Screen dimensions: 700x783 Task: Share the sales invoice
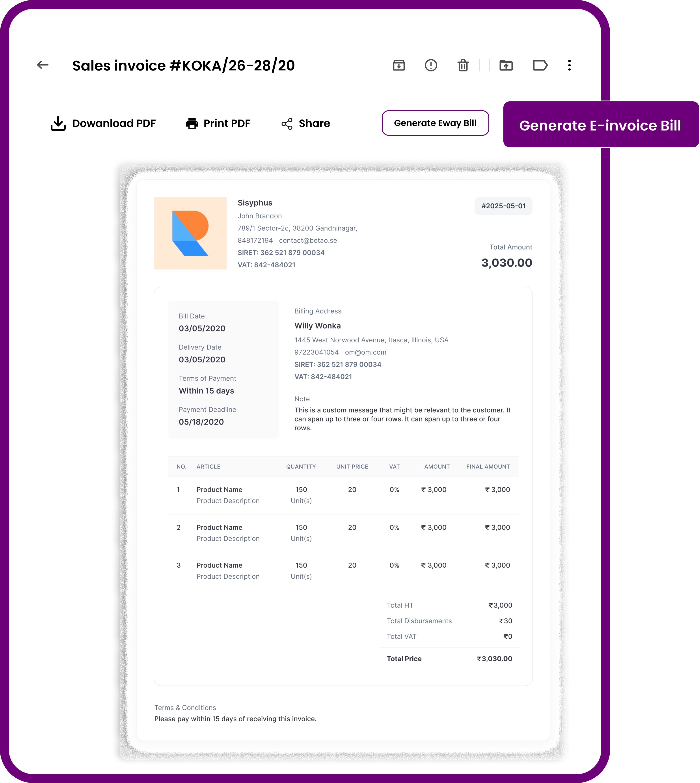tap(306, 123)
